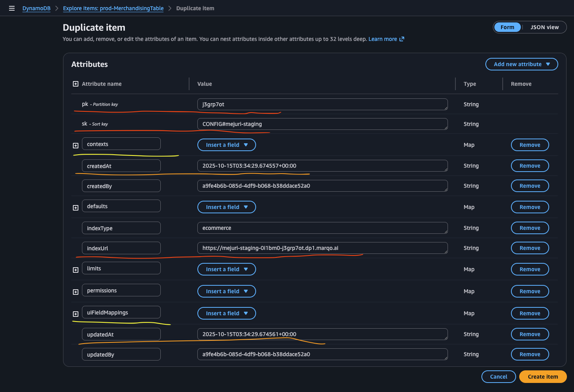Click the pk partition key value field
Viewport: 574px width, 392px height.
tap(322, 104)
